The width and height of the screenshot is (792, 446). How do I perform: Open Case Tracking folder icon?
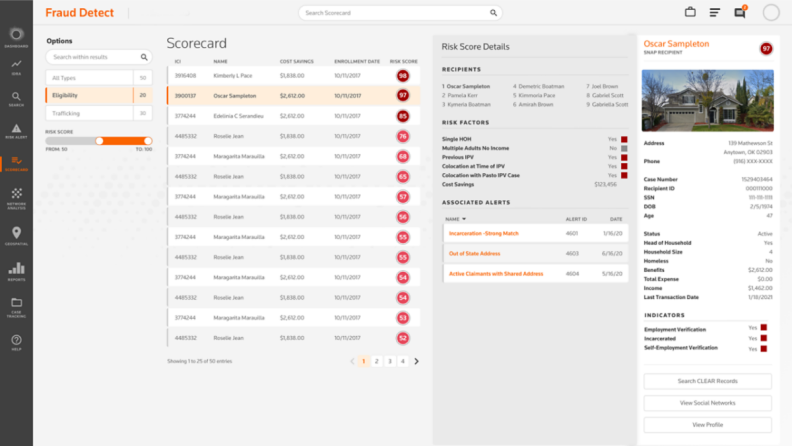(16, 304)
